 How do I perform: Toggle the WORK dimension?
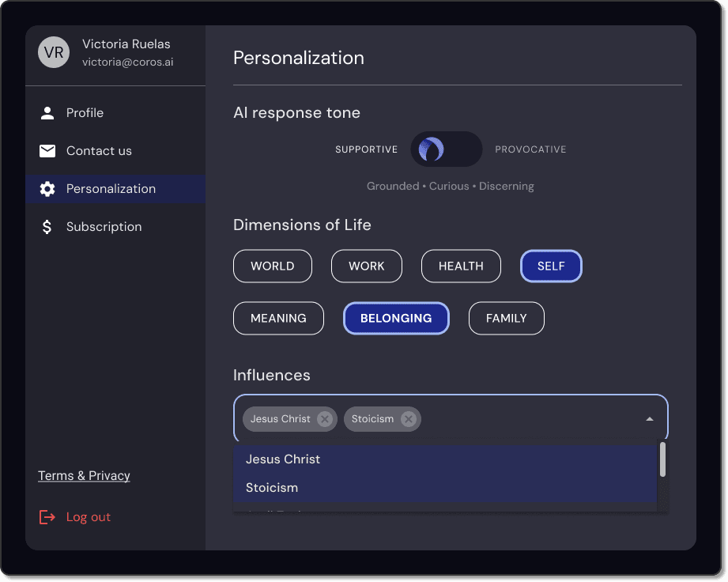[x=367, y=266]
